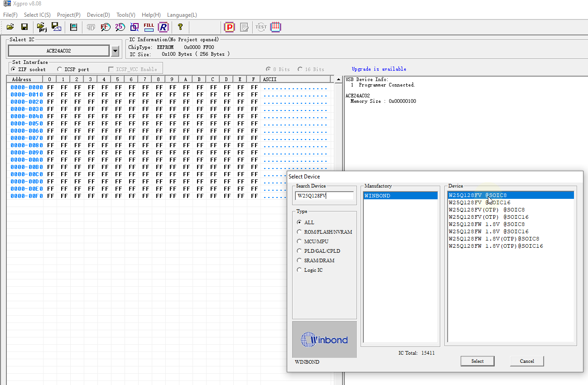Screen dimensions: 588x385
Task: Open the Project(P) menu
Action: [x=69, y=15]
